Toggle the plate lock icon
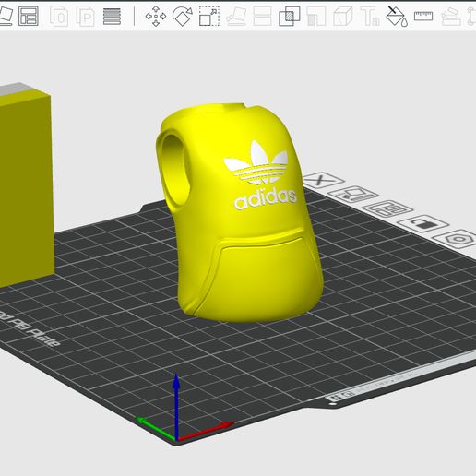The image size is (476, 476). tap(423, 223)
